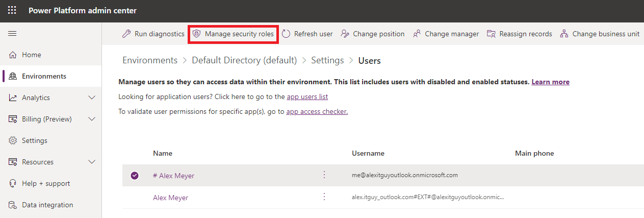Go to Settings breadcrumb

point(327,60)
